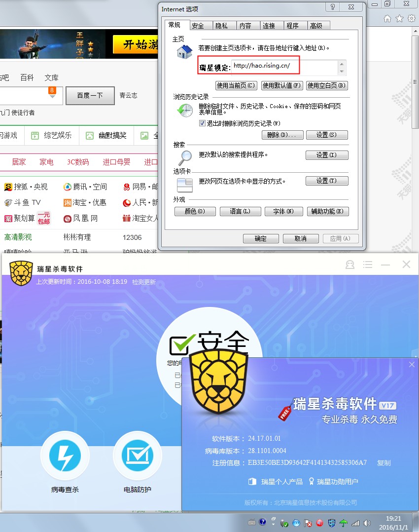Click taskbar green umbrella tray icon
Screen dimensions: 419x532
(344, 523)
